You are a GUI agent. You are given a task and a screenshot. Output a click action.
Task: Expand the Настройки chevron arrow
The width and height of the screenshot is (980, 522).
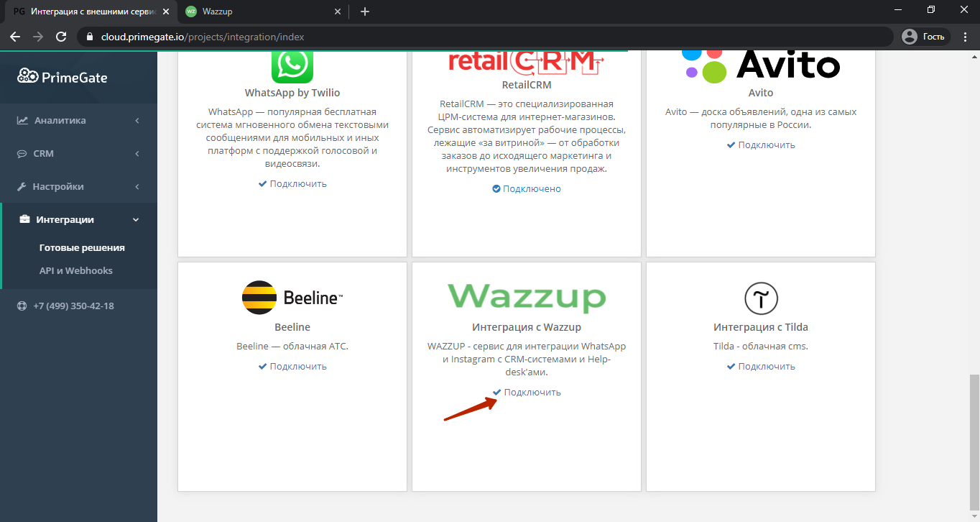[x=137, y=186]
